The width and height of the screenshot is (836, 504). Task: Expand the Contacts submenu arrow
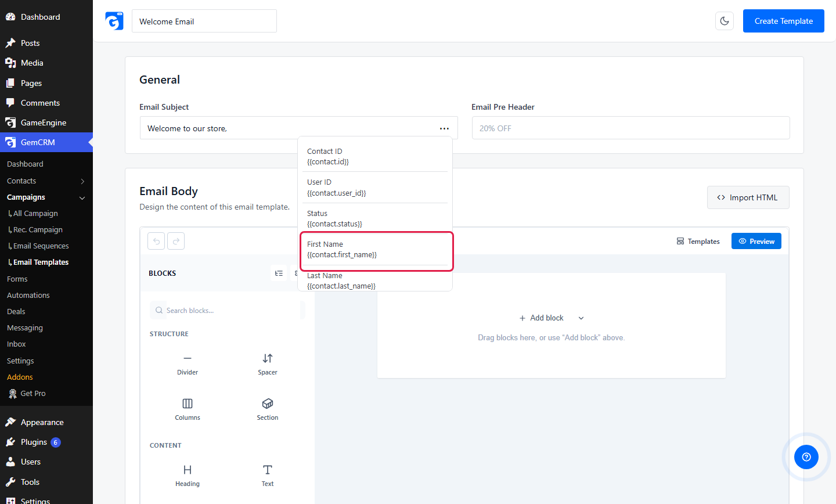point(82,181)
